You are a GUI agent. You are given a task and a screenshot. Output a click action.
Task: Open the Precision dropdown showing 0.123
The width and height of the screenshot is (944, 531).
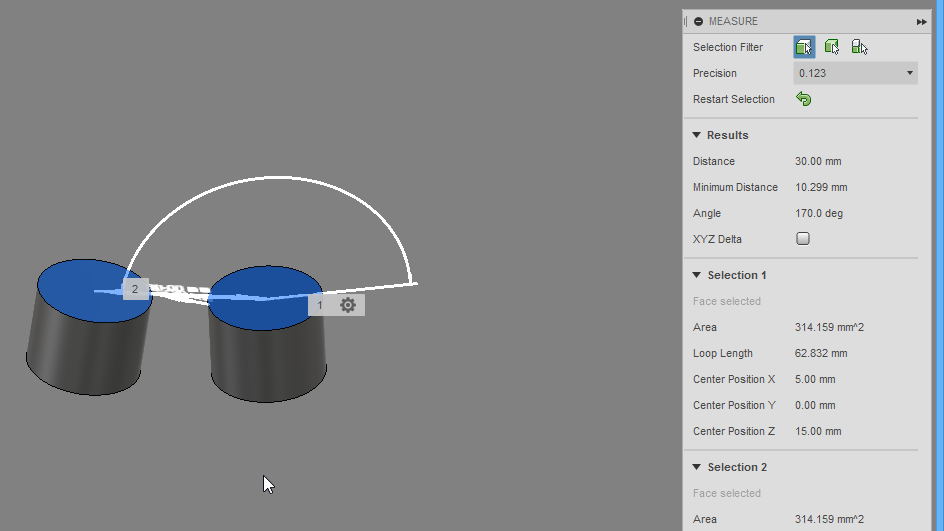855,73
